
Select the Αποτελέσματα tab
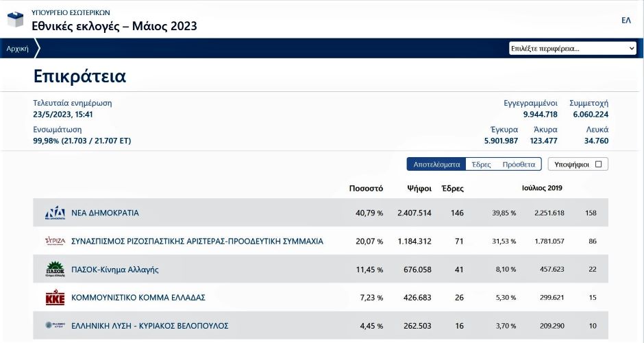436,165
